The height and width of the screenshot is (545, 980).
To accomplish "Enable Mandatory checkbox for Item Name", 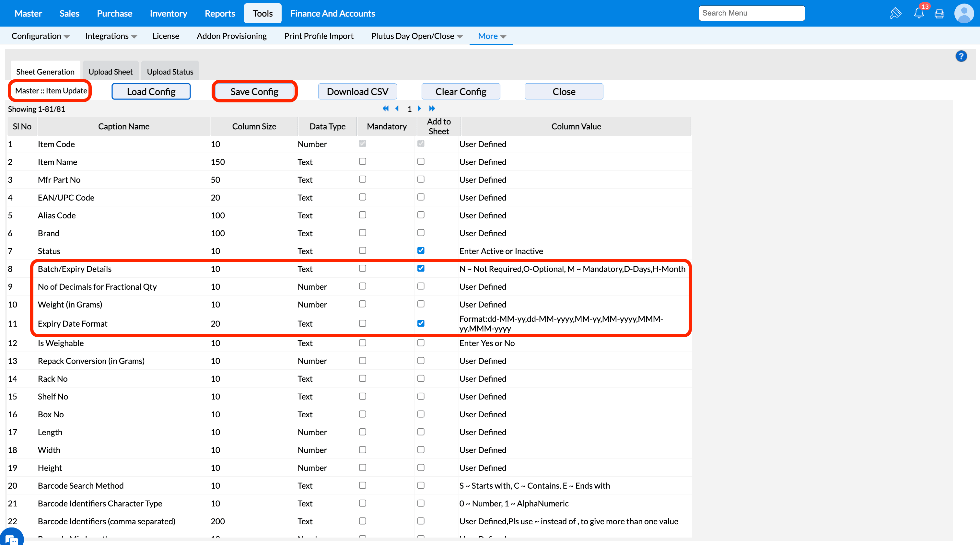I will pyautogui.click(x=362, y=162).
